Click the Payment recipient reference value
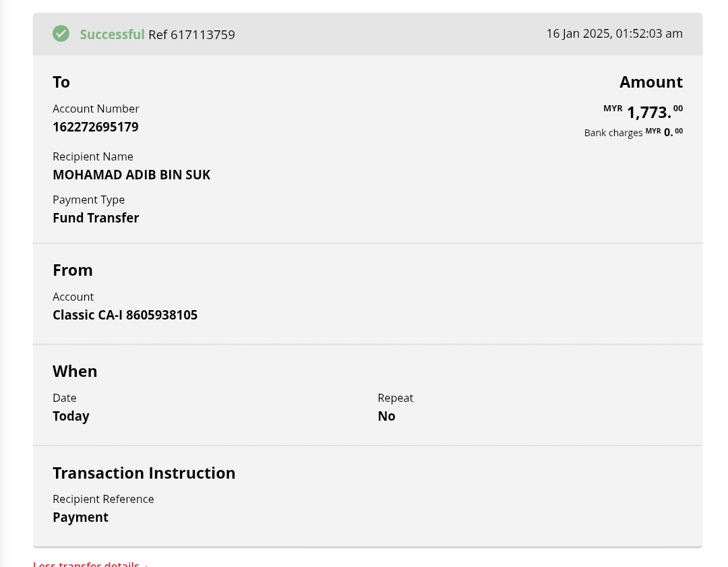 (80, 517)
